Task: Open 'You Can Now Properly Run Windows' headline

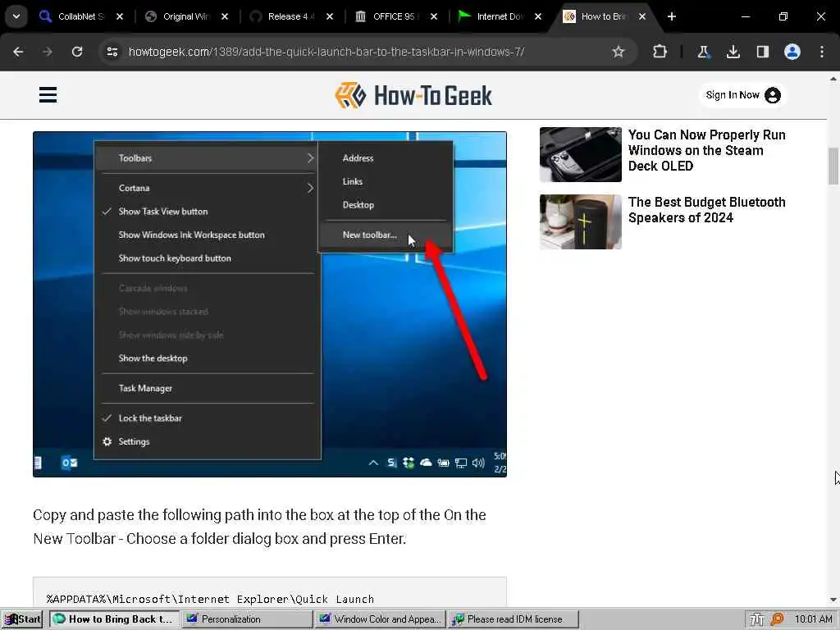Action: (706, 151)
